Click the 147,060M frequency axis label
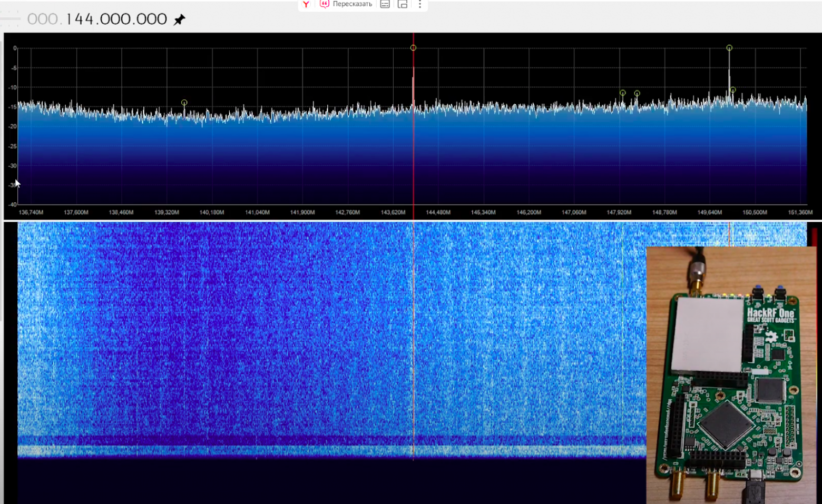Viewport: 822px width, 504px height. 574,212
